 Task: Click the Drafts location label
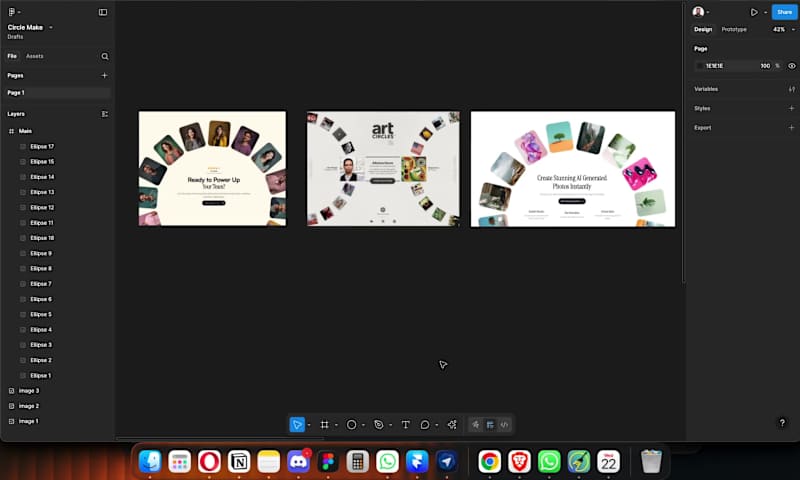pos(15,37)
